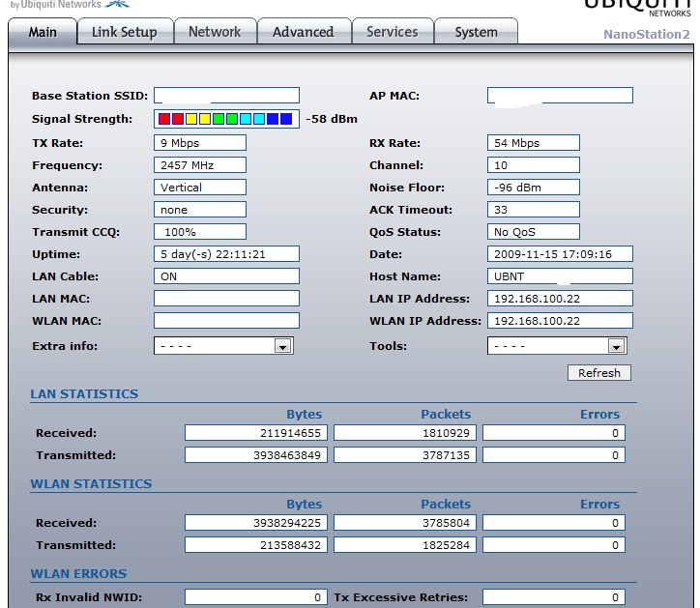700x608 pixels.
Task: Select the Host Name UBNT field
Action: [560, 276]
